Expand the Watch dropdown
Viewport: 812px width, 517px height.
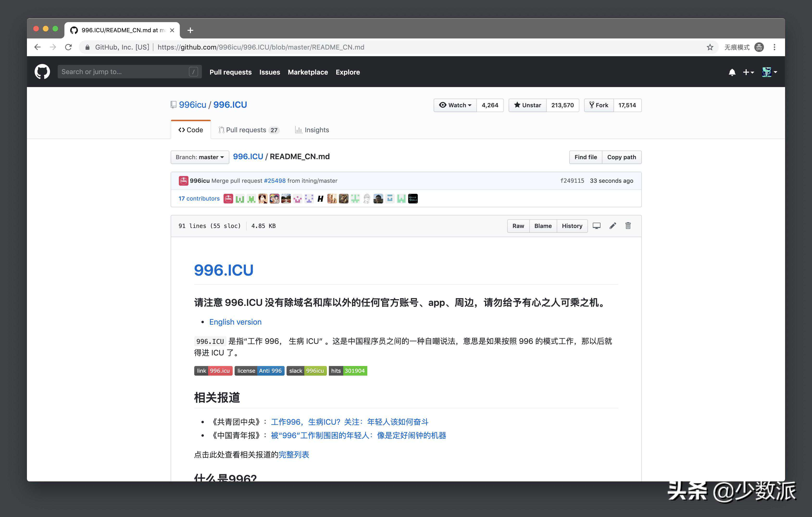[455, 105]
